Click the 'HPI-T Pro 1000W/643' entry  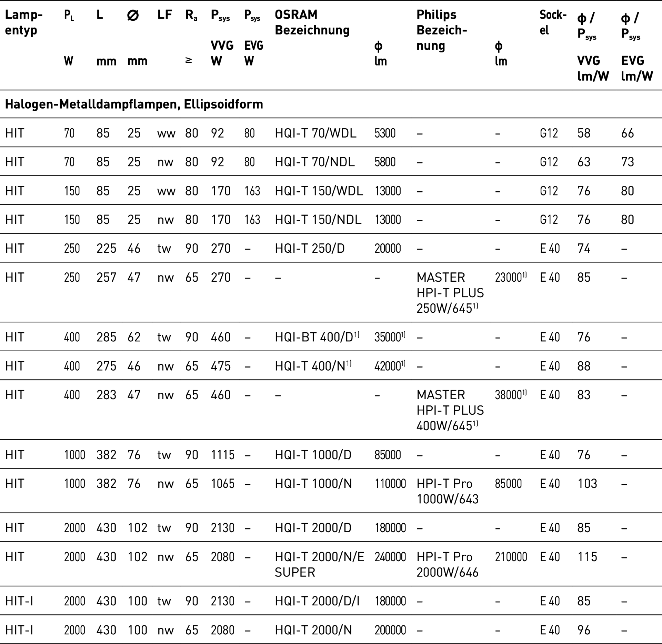coord(448,491)
